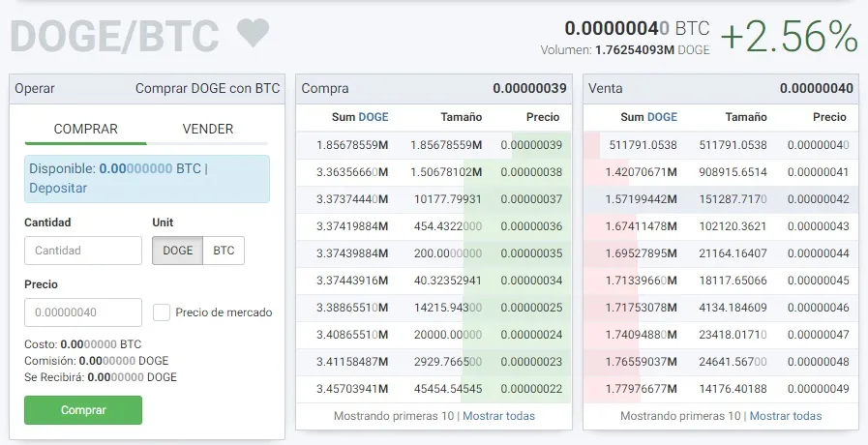This screenshot has height=445, width=868.
Task: Favorite DOGE/BTC with the heart icon
Action: pyautogui.click(x=253, y=33)
